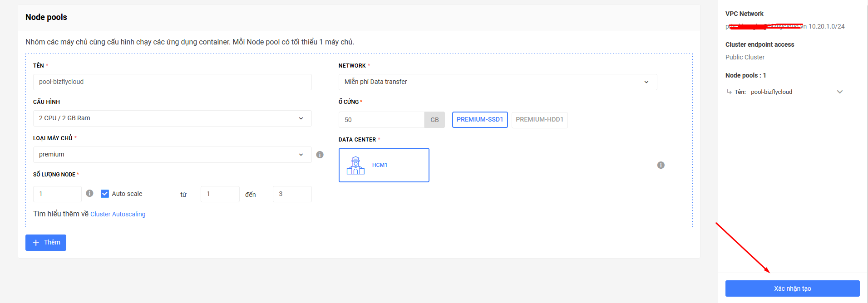Select the PREMIUM-HDD1 disk type

(x=539, y=120)
